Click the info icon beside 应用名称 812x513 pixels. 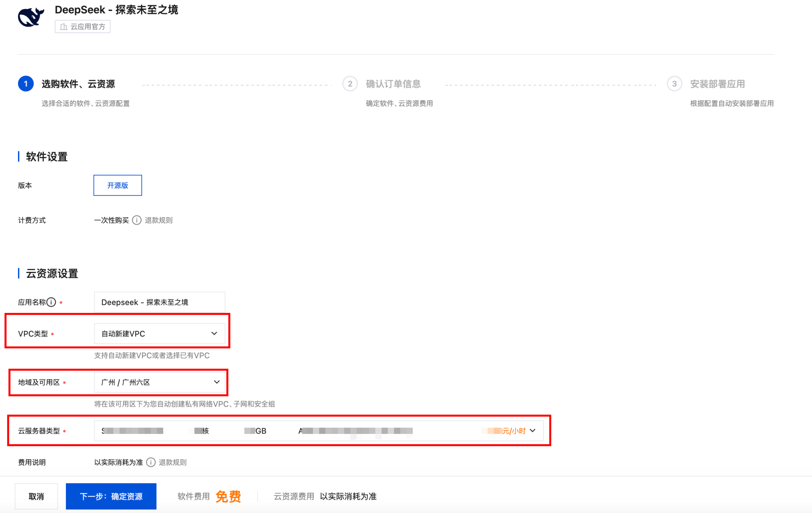point(51,302)
